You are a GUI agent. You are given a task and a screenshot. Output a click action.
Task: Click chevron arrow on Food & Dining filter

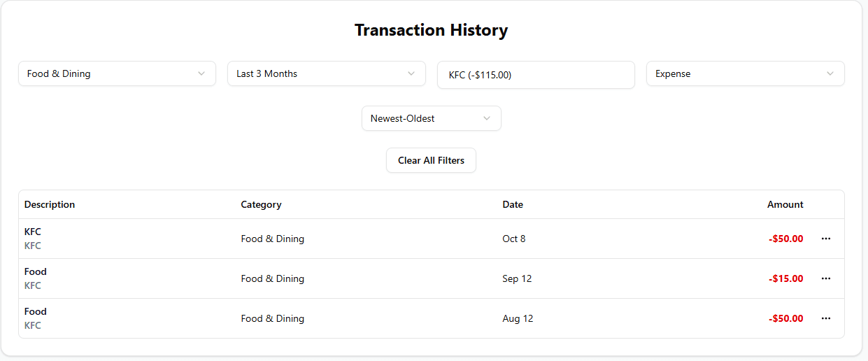pyautogui.click(x=201, y=73)
